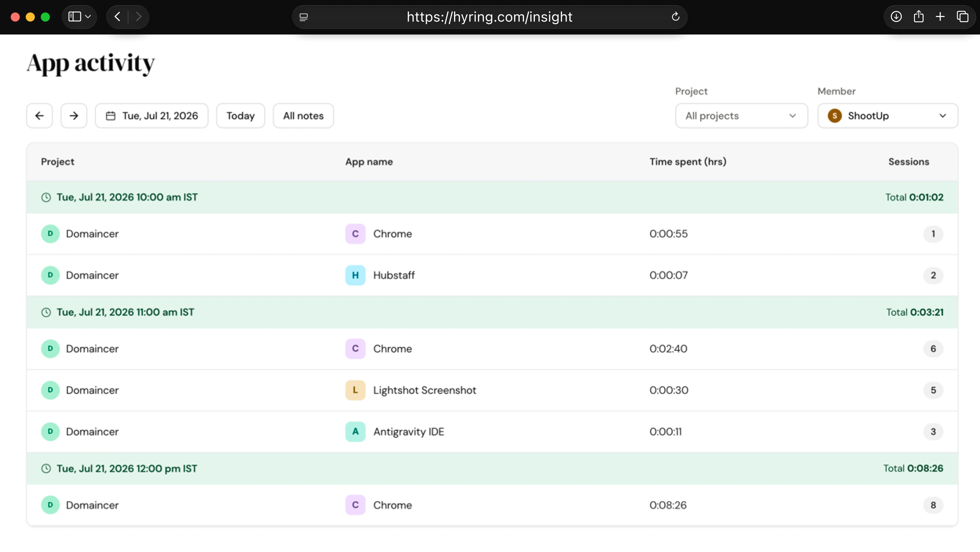Select the 11:00 am IST time group header
The image size is (980, 552).
492,312
